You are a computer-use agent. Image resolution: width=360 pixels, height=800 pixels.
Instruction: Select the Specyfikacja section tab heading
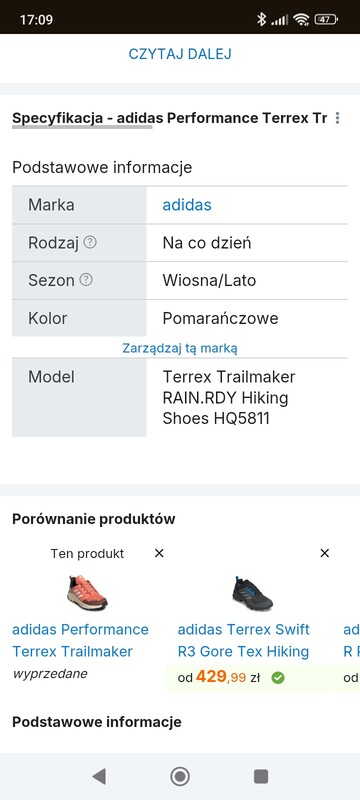(169, 118)
